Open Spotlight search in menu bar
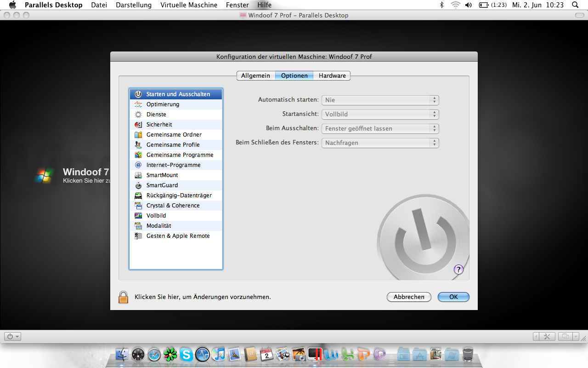588x368 pixels. click(x=575, y=5)
